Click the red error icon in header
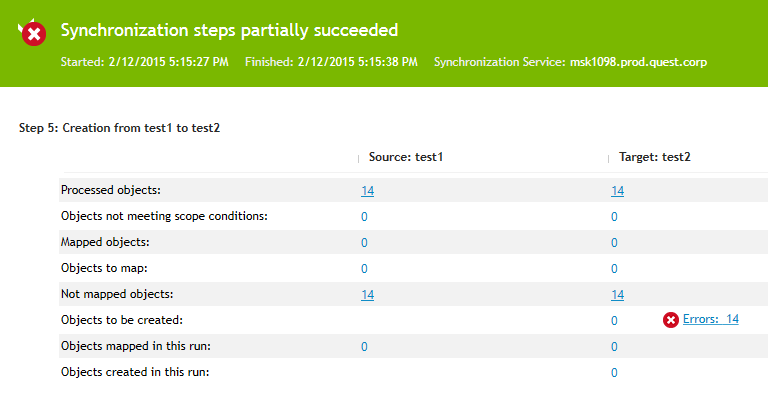The image size is (768, 396). point(34,34)
